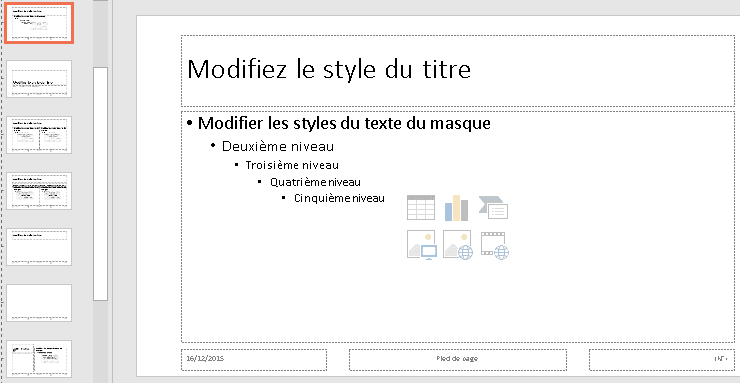
Task: Insert online picture placeholder icon
Action: pos(458,245)
